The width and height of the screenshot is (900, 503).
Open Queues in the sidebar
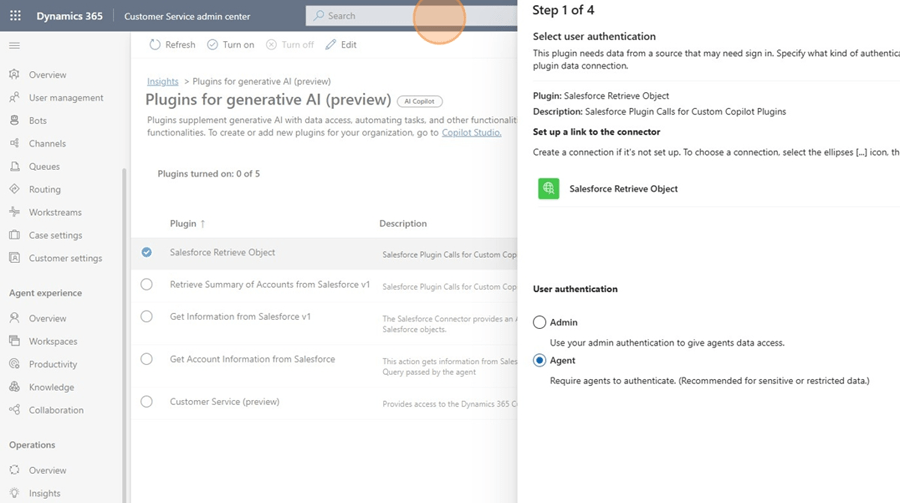coord(44,167)
